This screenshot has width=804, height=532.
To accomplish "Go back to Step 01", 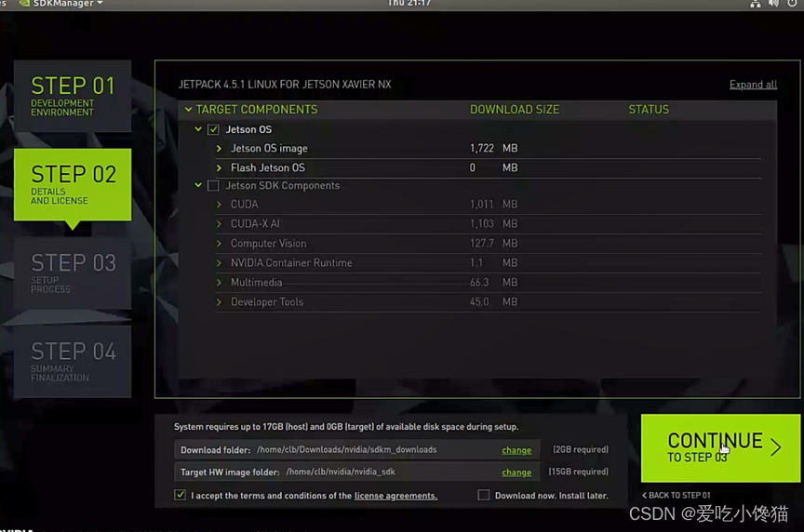I will [x=677, y=495].
